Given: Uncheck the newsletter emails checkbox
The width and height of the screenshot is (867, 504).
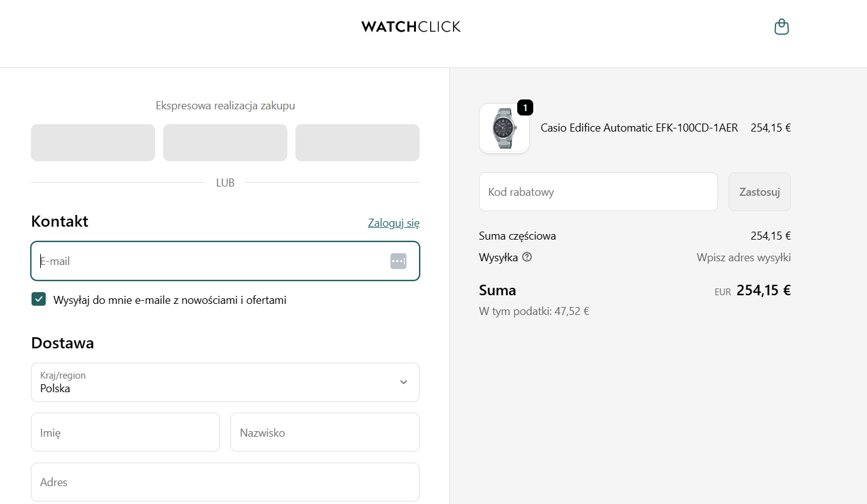Looking at the screenshot, I should [38, 299].
